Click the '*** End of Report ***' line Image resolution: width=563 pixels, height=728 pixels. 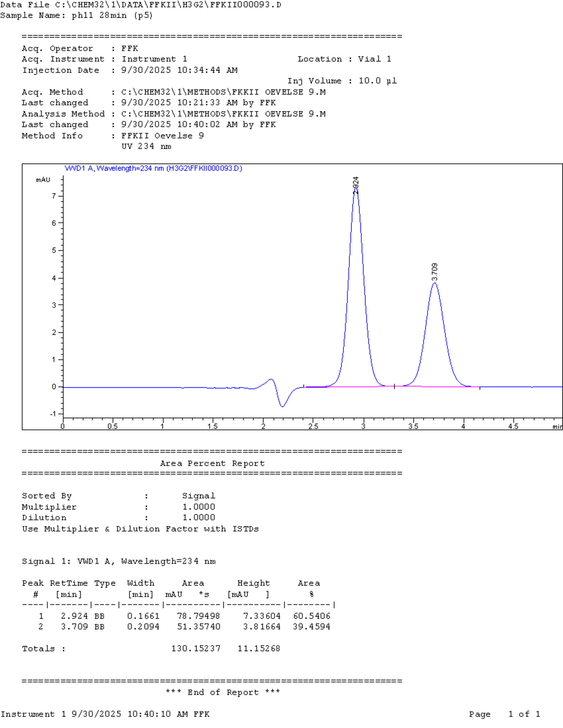223,692
